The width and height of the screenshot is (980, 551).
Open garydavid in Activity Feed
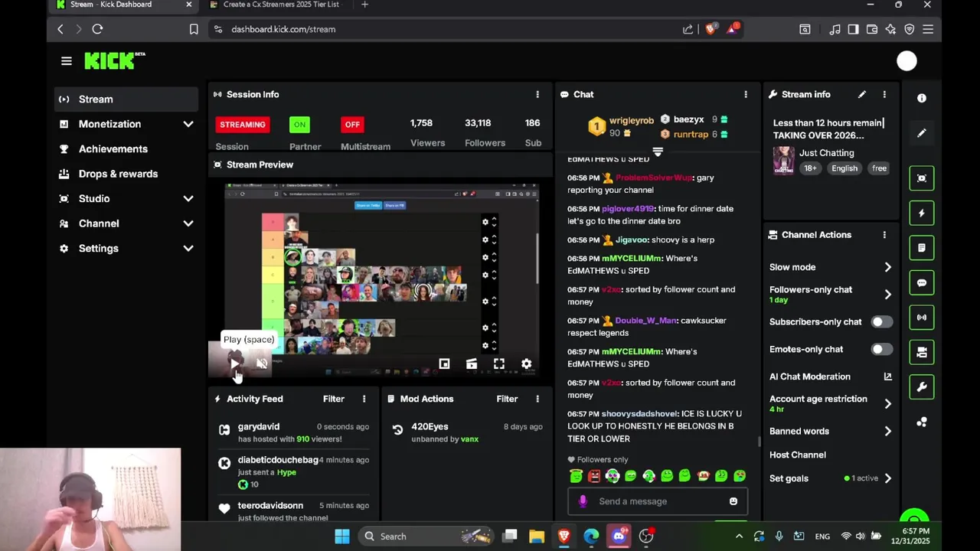[x=259, y=426]
